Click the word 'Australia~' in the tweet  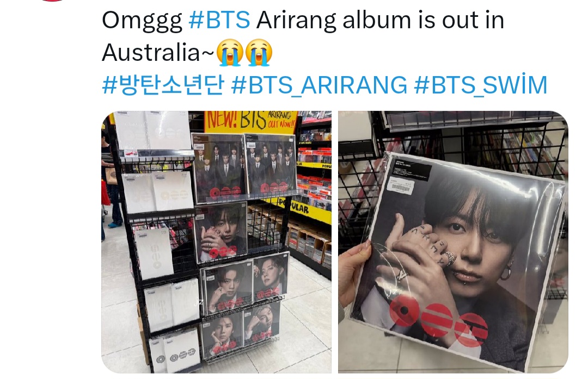pos(158,52)
